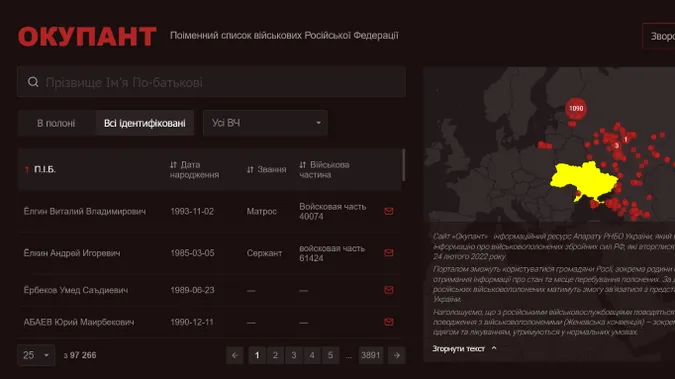Open envelope icon for Ёлкин Андрей row

point(389,253)
